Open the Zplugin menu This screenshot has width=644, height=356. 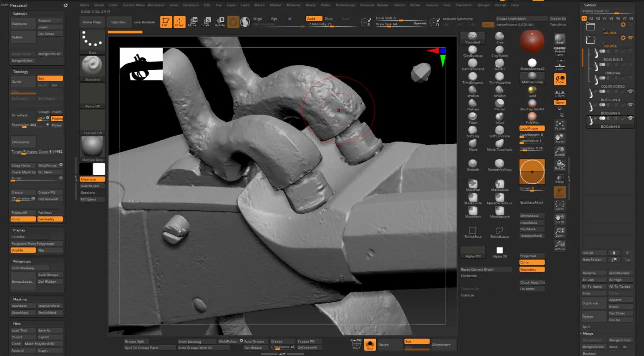point(483,5)
